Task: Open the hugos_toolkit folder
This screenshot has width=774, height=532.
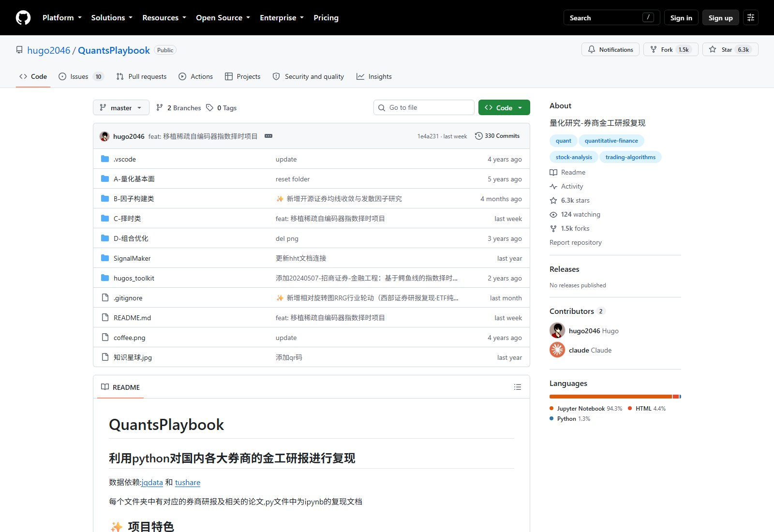Action: tap(134, 278)
